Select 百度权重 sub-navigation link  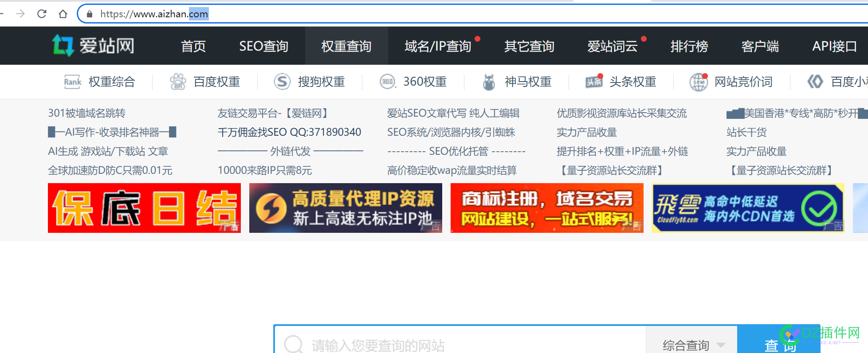point(217,82)
